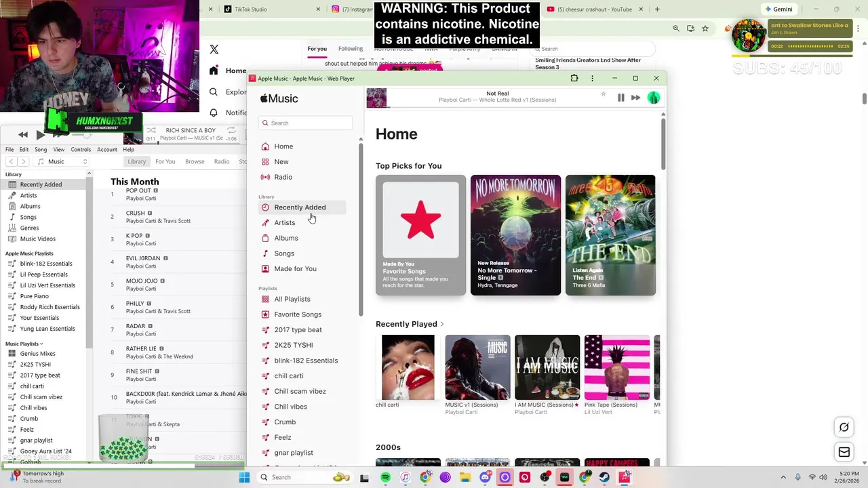The image size is (868, 488).
Task: Open the File menu in iTunes
Action: click(x=9, y=150)
